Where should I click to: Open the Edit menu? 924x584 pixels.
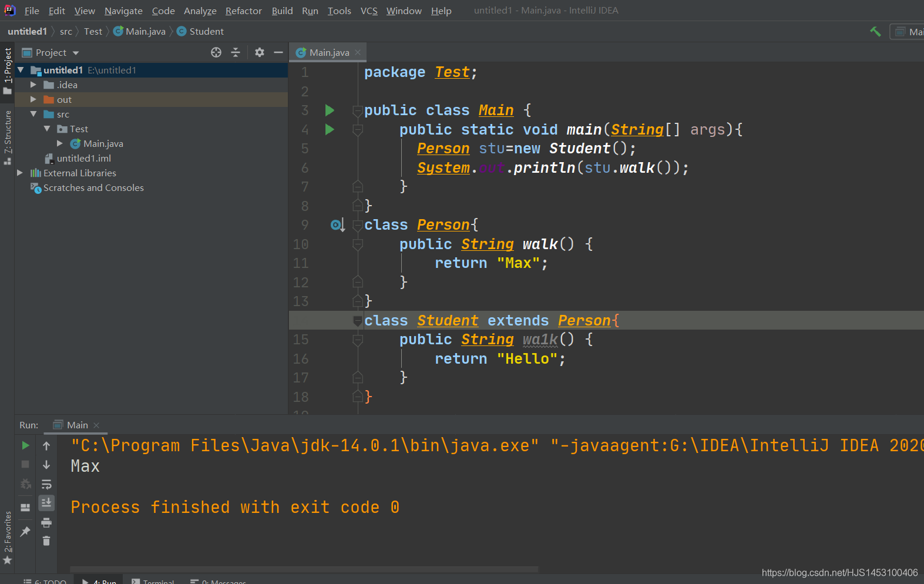57,11
